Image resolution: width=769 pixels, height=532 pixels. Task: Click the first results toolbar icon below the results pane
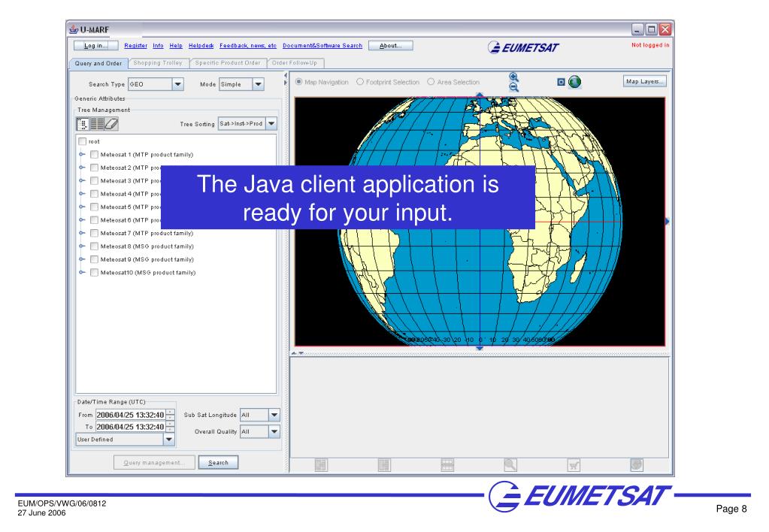tap(321, 464)
